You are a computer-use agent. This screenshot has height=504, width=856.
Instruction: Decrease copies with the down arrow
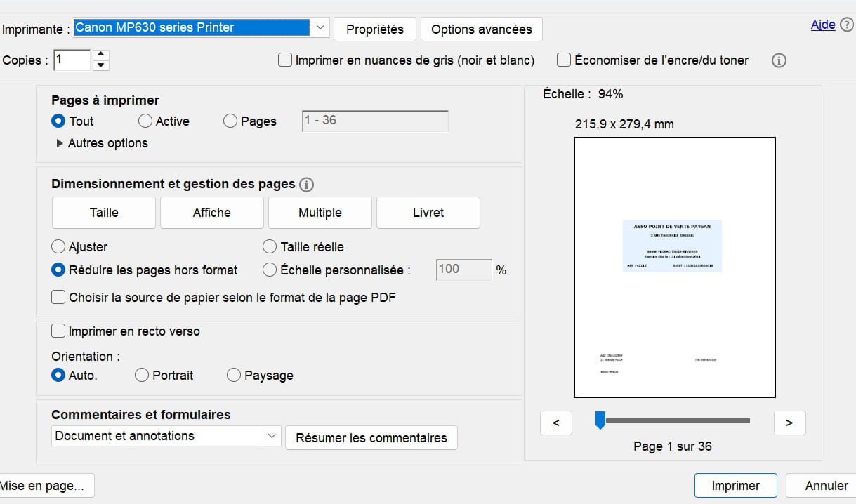point(101,65)
